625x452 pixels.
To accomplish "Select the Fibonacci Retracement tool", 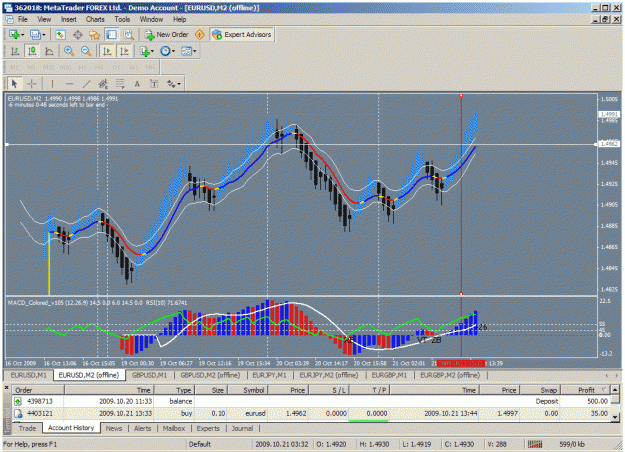I will click(120, 84).
